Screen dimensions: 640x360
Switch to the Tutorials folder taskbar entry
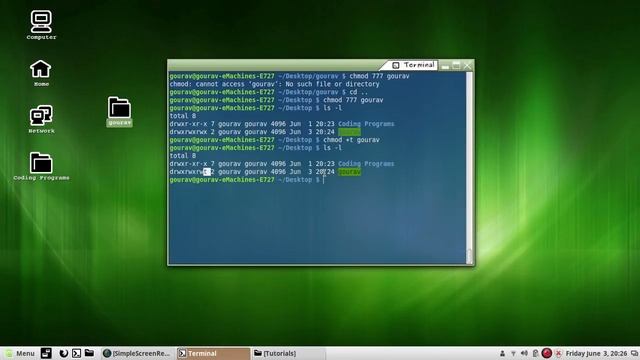289,353
